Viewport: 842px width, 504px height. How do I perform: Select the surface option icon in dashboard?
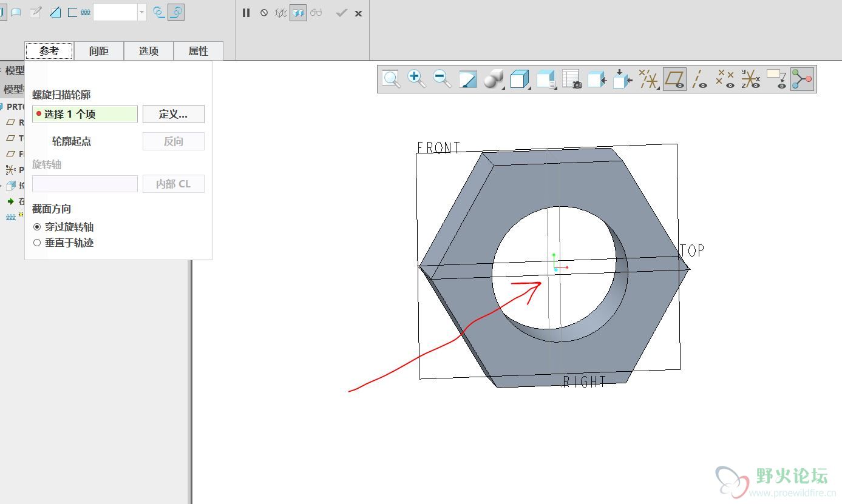16,12
